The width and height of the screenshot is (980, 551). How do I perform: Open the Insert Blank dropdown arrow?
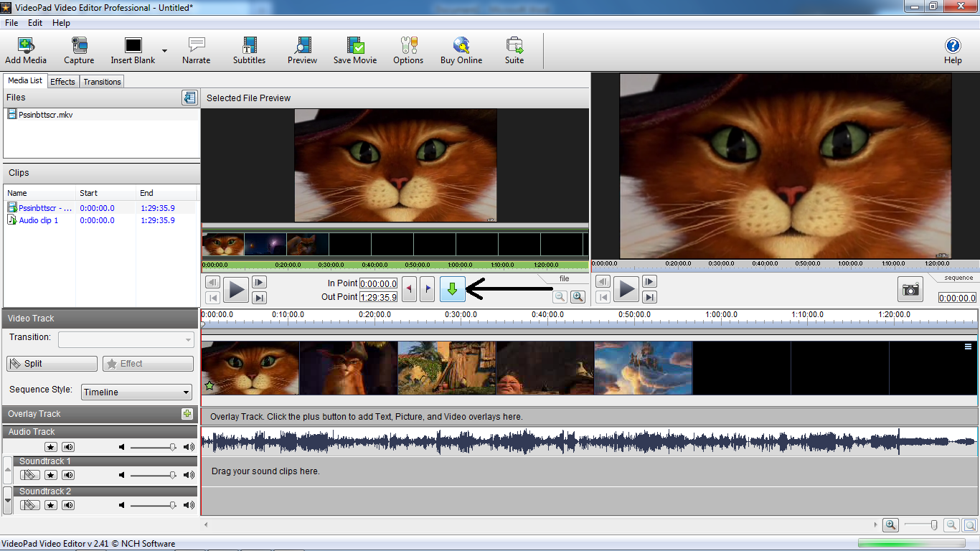click(164, 51)
